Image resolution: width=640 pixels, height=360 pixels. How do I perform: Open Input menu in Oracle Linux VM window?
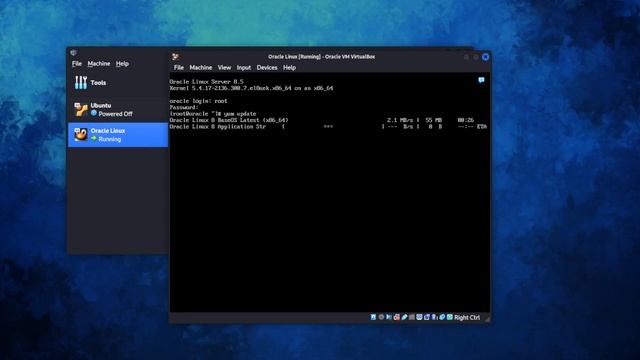pyautogui.click(x=244, y=68)
